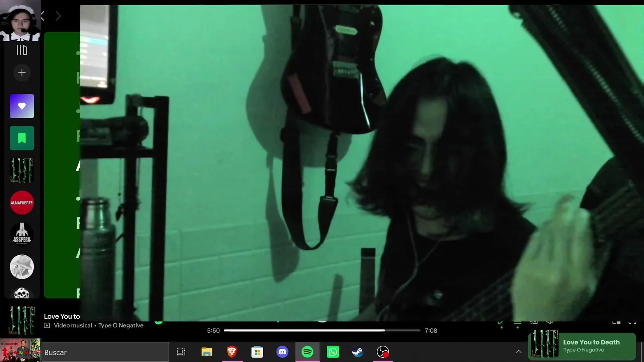Click the widget thumbnail beside the search box
Screen dimensions: 644x362
pos(20,350)
